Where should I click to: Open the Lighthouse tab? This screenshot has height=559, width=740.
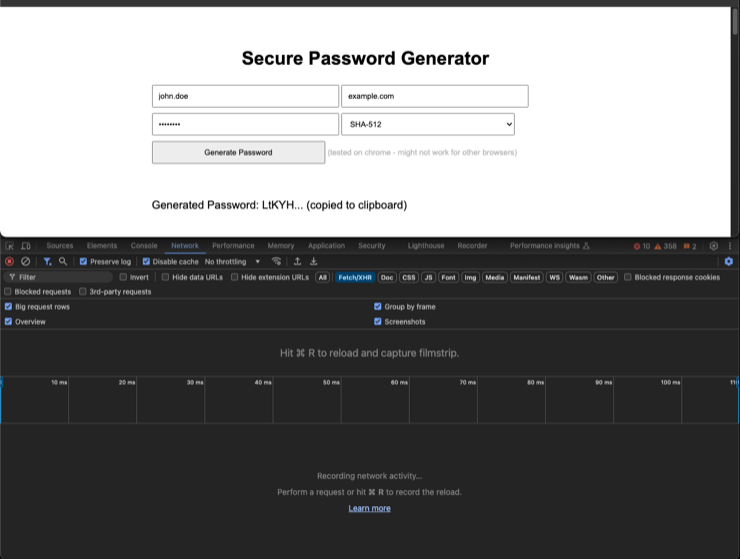click(x=426, y=246)
